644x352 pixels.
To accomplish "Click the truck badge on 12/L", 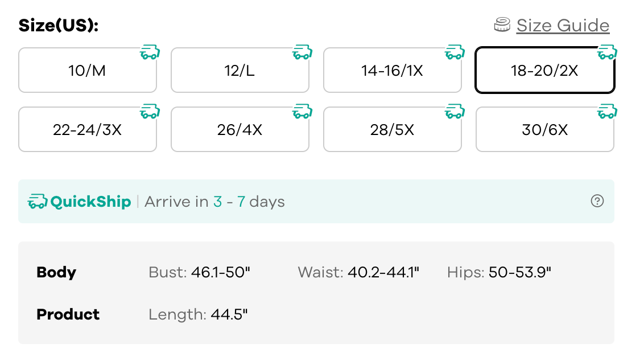I will click(303, 52).
